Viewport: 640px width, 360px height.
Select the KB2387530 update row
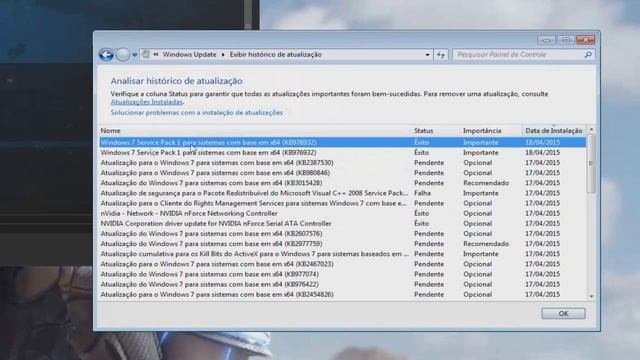[x=342, y=163]
